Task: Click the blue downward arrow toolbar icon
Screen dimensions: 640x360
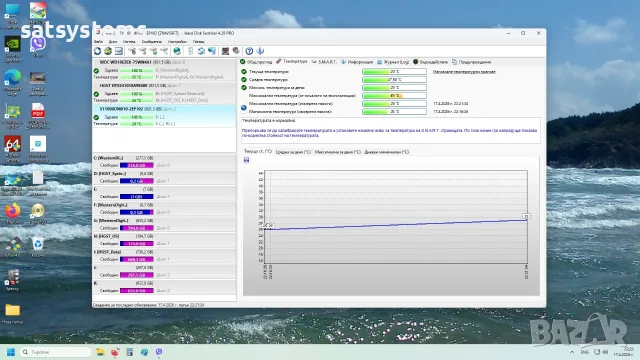Action: click(x=260, y=51)
